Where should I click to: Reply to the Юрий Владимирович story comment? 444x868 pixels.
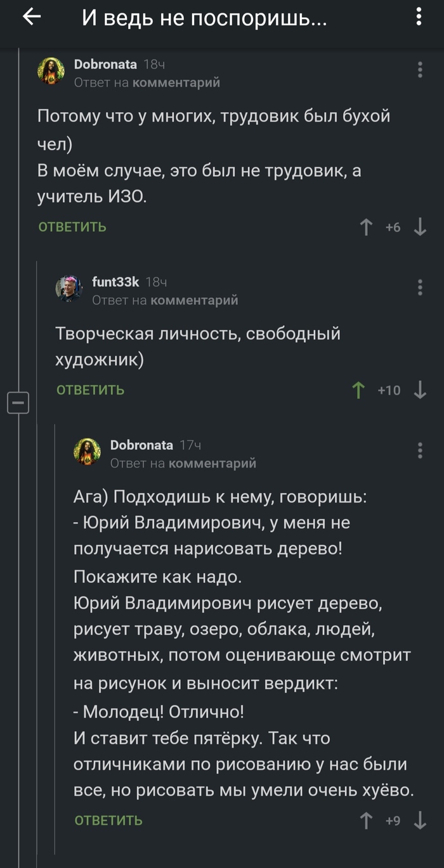pos(108,821)
